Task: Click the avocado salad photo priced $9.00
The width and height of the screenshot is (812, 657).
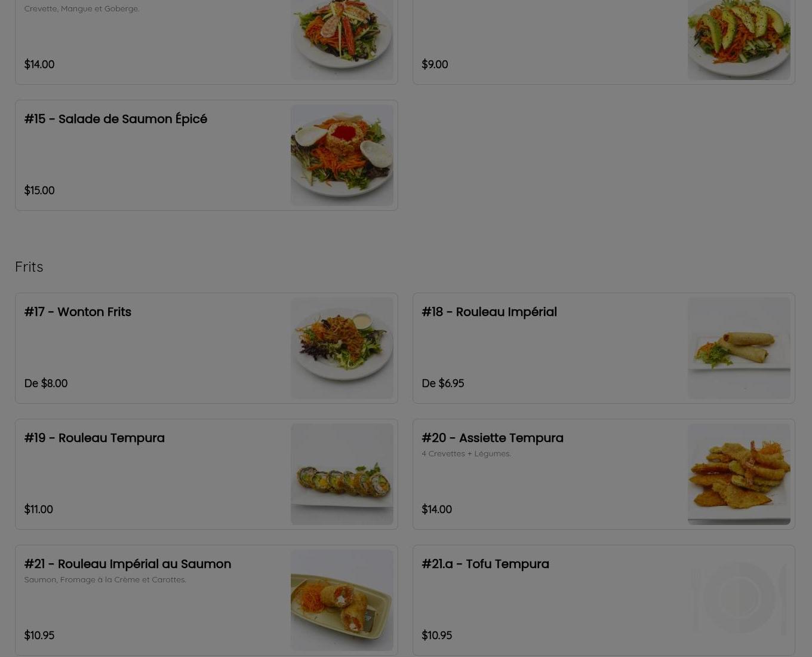Action: pos(739,39)
